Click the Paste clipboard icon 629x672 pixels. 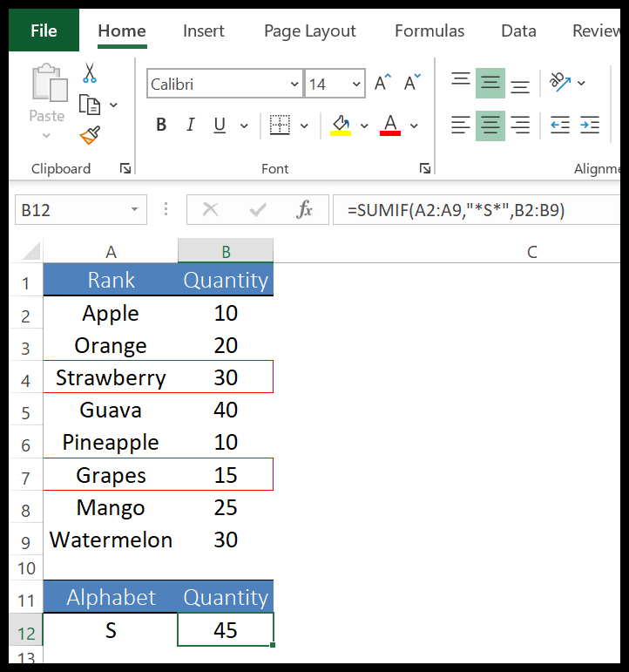[50, 83]
